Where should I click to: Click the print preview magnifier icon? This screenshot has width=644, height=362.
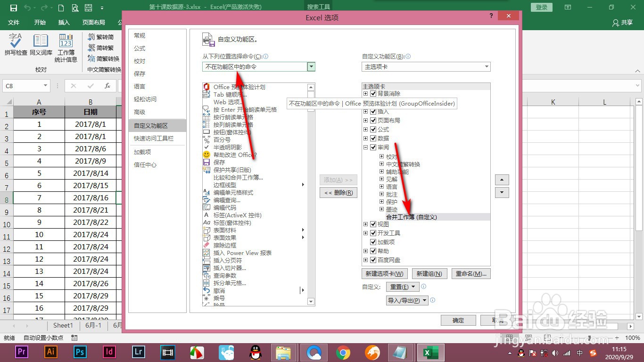coord(75,8)
